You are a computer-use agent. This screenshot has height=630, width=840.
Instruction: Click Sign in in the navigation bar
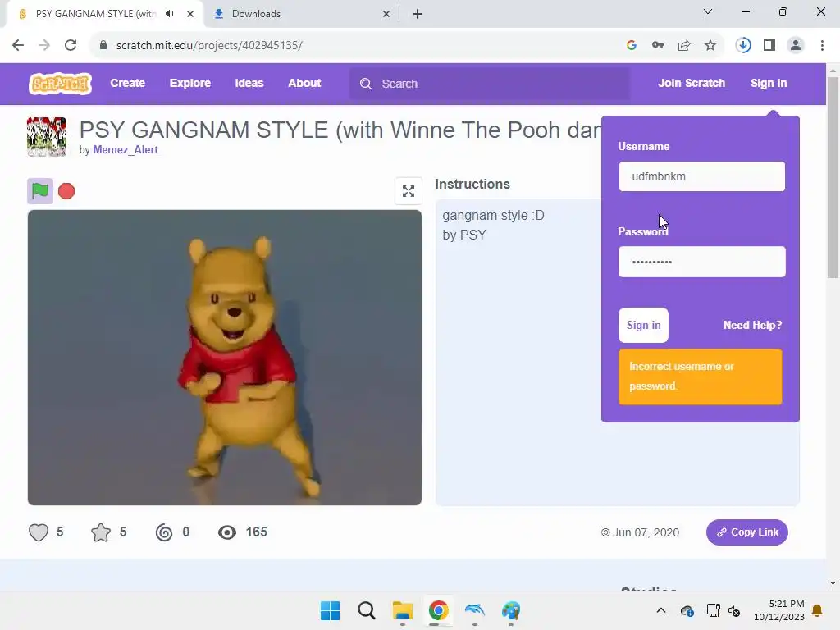pos(769,83)
